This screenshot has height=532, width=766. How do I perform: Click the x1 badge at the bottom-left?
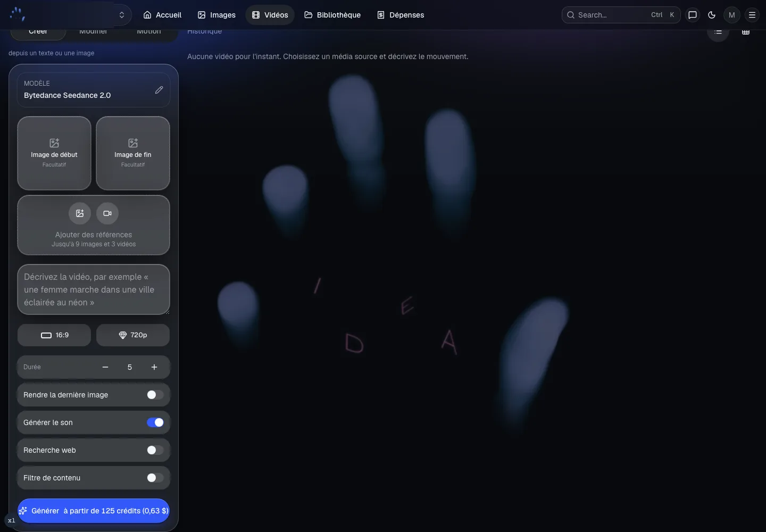tap(11, 520)
